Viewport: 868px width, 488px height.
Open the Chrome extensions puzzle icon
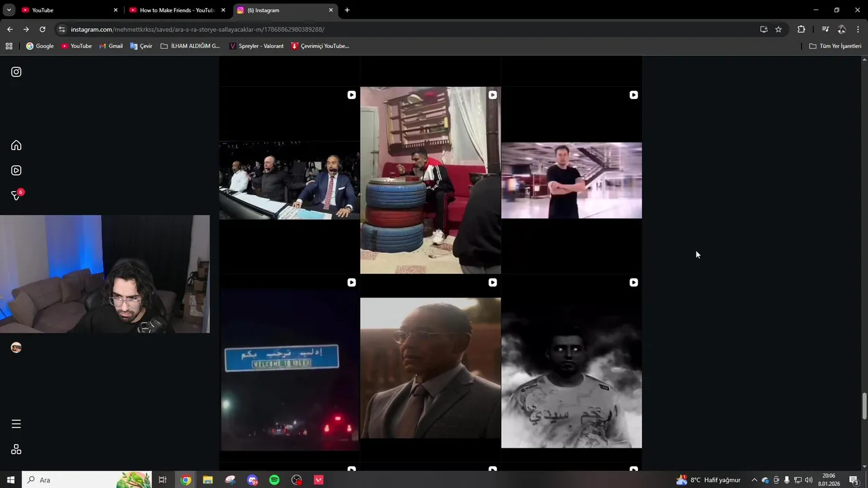(801, 29)
